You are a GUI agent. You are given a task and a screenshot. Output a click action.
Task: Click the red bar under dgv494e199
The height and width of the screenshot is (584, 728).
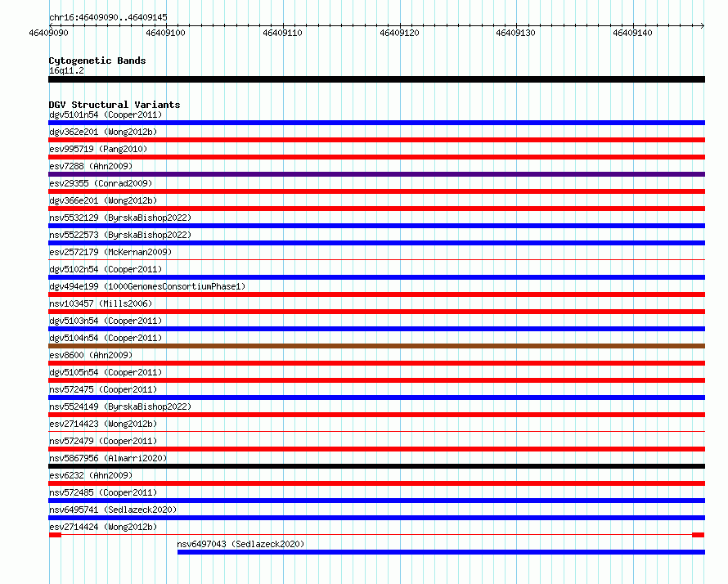tap(376, 294)
